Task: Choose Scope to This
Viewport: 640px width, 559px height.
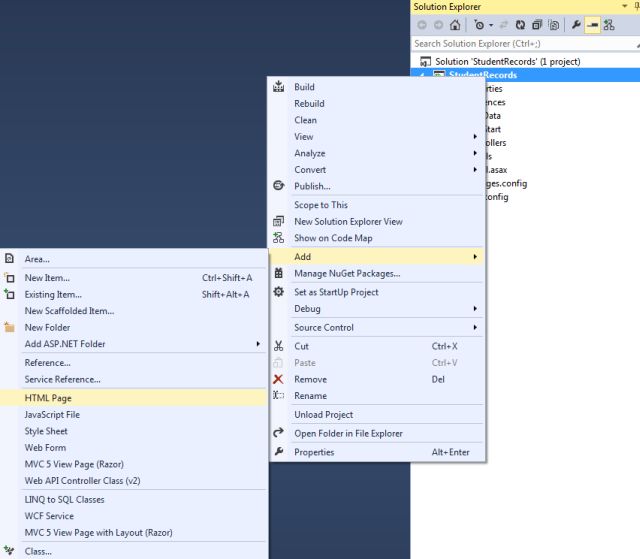Action: click(321, 205)
